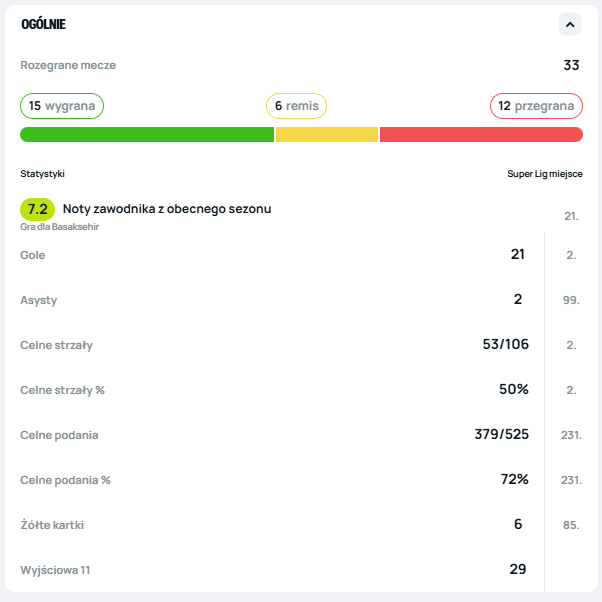Click the red losses bar segment
This screenshot has width=602, height=602.
(x=481, y=134)
